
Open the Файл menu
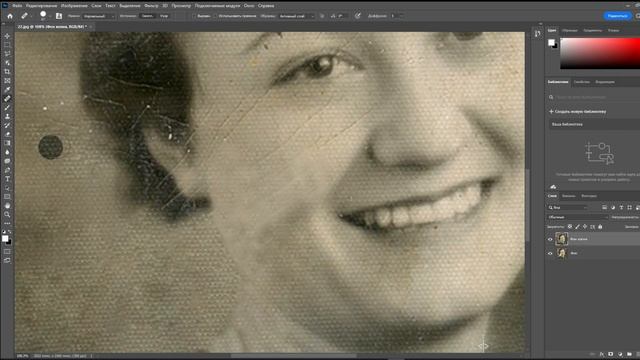coord(17,6)
